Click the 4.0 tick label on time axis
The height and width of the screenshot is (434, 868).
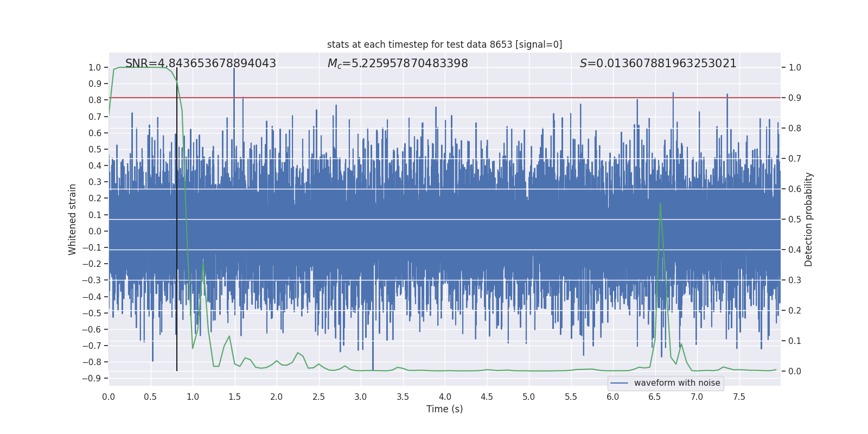[445, 397]
